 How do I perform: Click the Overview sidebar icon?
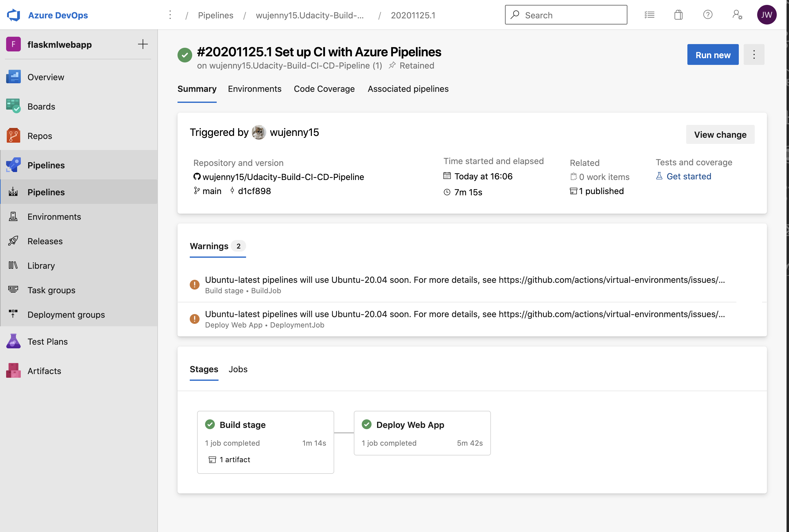pyautogui.click(x=13, y=77)
